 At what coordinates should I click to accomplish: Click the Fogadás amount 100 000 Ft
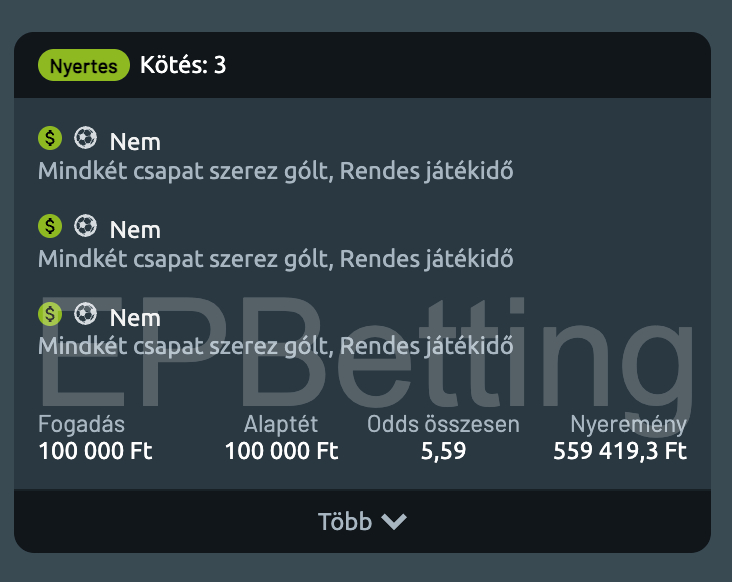click(x=95, y=451)
